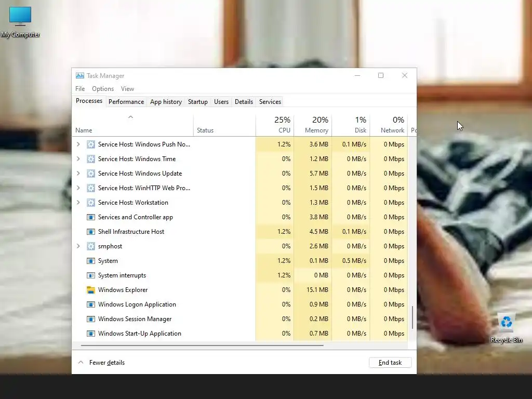The width and height of the screenshot is (532, 399).
Task: Click the Services and Controller app icon
Action: [90, 217]
